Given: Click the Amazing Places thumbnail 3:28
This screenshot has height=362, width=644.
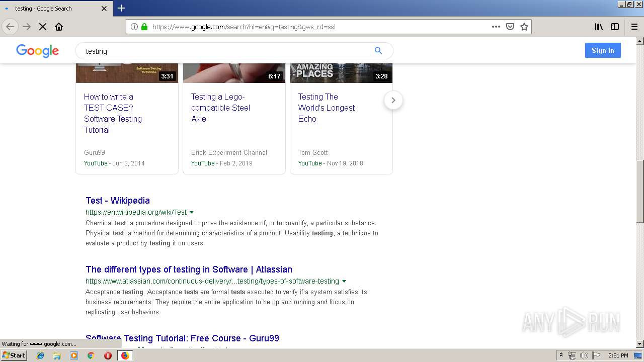Looking at the screenshot, I should click(x=341, y=73).
